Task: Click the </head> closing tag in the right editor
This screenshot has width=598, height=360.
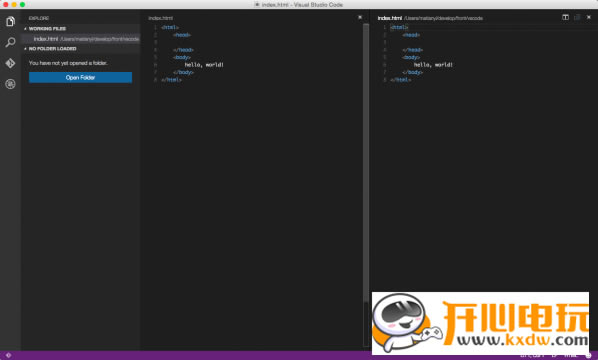Action: point(413,50)
